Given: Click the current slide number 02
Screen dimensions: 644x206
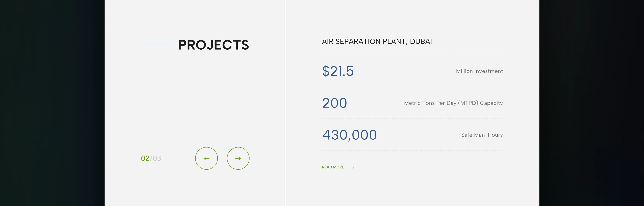Looking at the screenshot, I should (145, 158).
